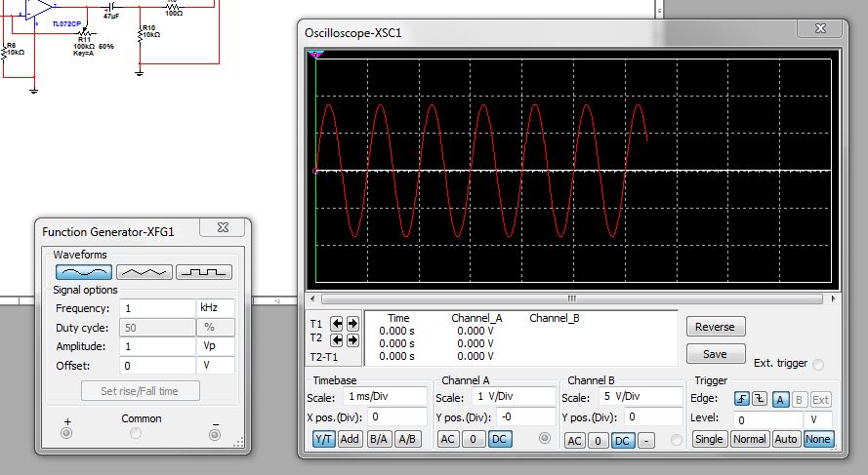868x475 pixels.
Task: Move cursor T1 left
Action: point(337,324)
